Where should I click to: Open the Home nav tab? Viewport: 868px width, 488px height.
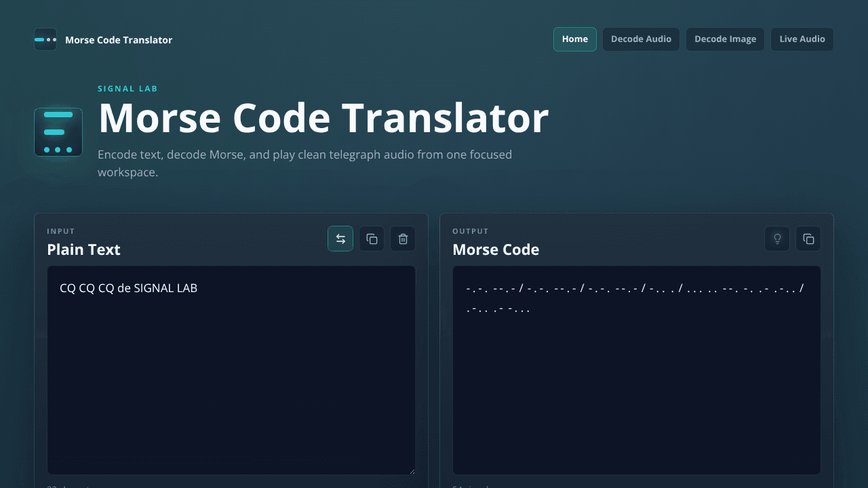click(575, 39)
